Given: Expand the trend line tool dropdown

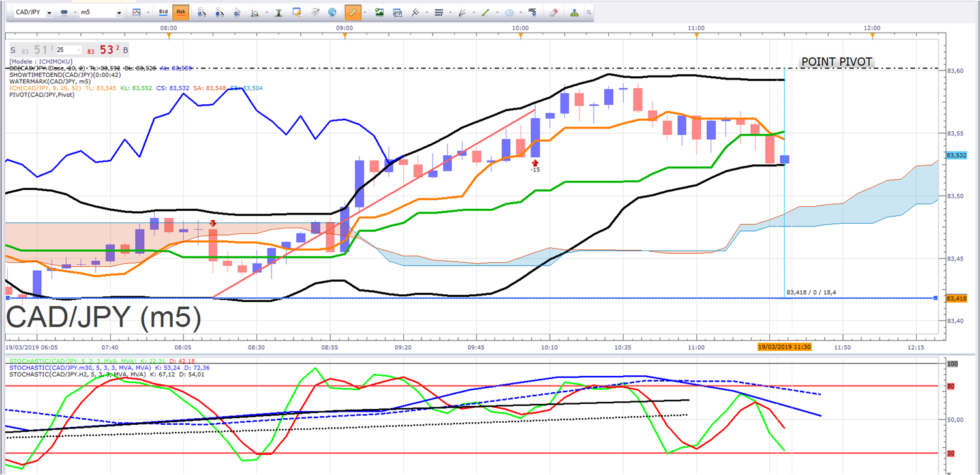Looking at the screenshot, I should click(x=497, y=12).
